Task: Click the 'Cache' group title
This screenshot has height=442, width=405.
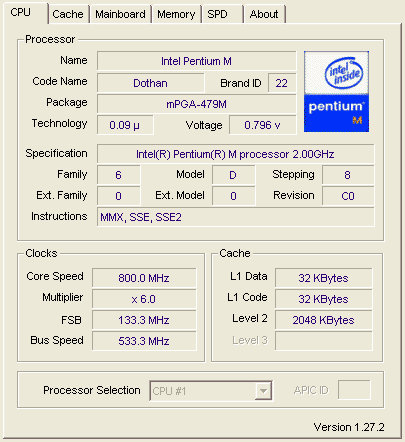Action: click(235, 253)
